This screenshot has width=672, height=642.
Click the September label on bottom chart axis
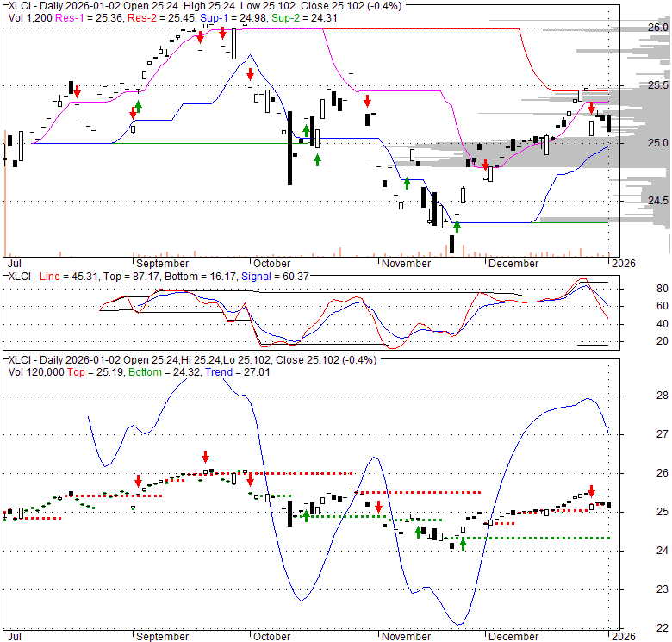[x=162, y=636]
